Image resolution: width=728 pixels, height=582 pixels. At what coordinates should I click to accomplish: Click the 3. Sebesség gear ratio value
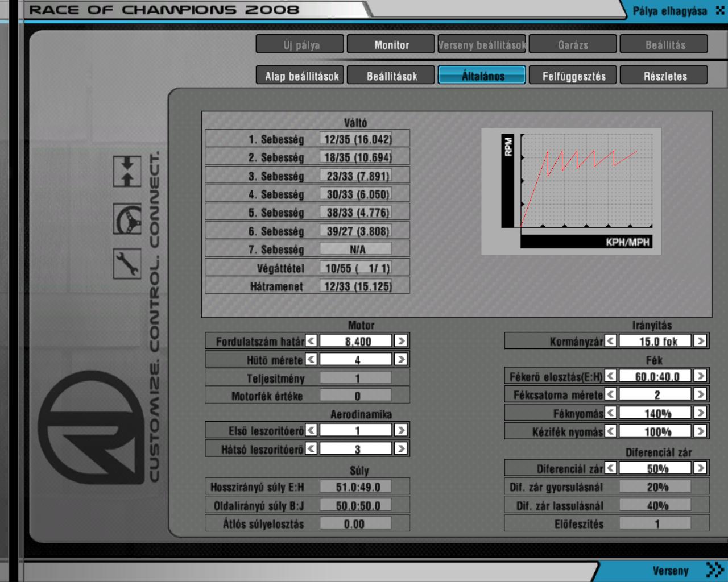point(356,176)
